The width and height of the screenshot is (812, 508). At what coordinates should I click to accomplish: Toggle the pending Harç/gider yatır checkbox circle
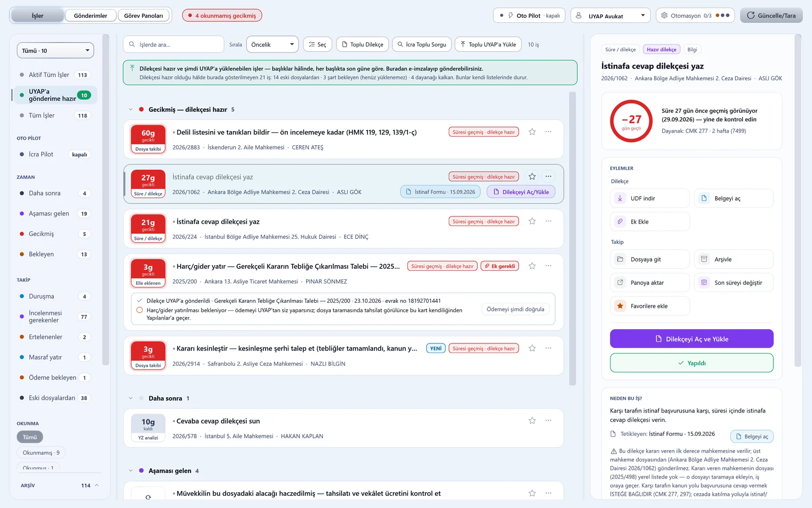click(x=140, y=310)
